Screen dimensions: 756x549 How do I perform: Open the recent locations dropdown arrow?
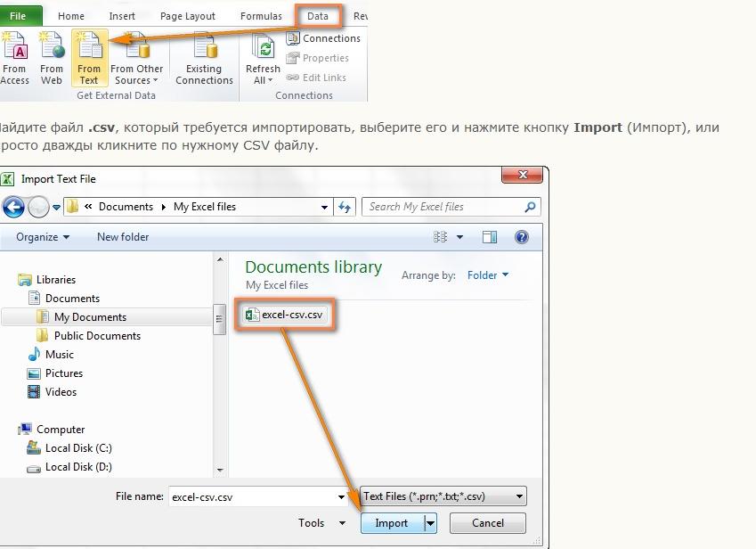point(56,208)
